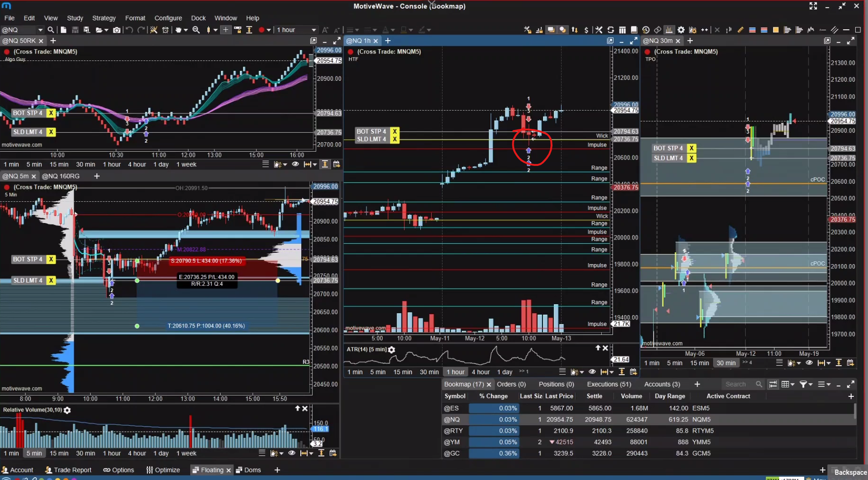Select 30 min bar size in the 30m chart

pos(726,363)
